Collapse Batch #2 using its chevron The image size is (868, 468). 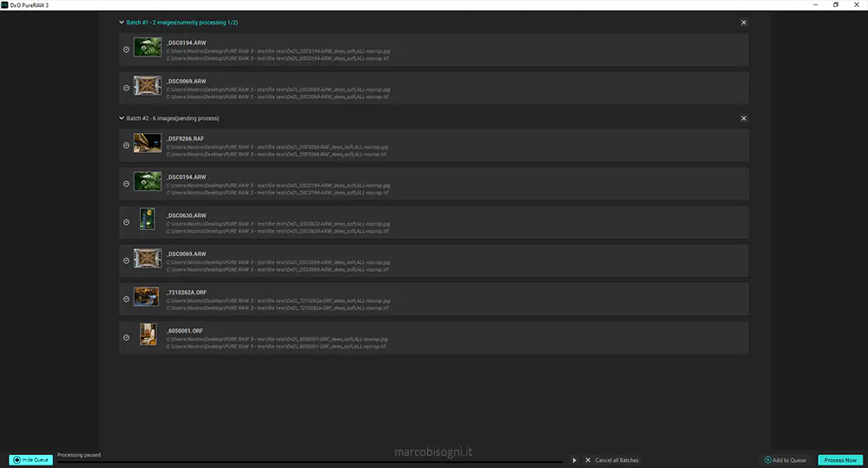(x=122, y=118)
